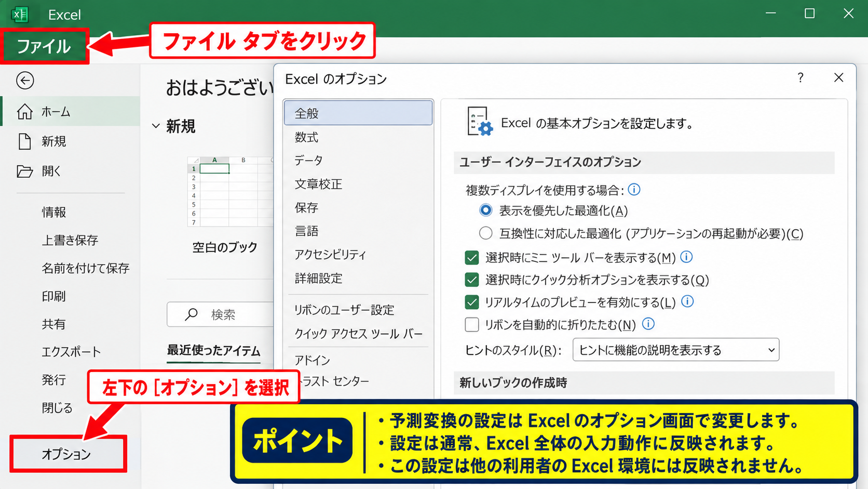Screen dimensions: 868x489
Task: Maximize the Excel window
Action: tap(809, 14)
